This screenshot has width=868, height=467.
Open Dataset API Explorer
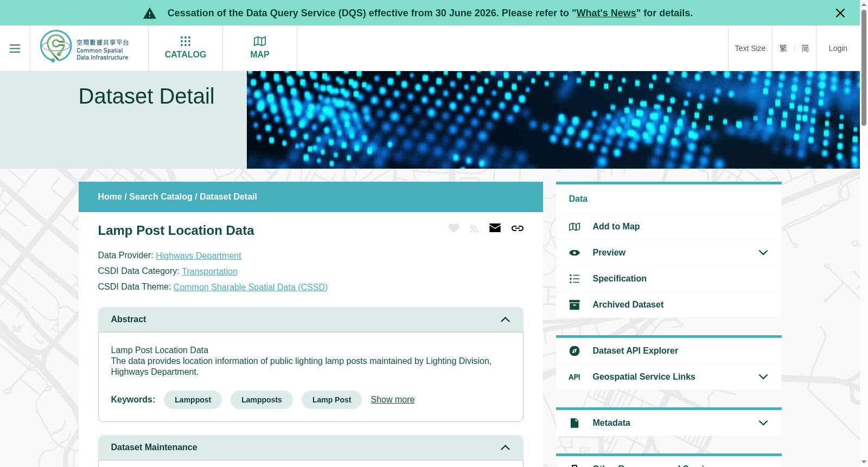(x=668, y=351)
